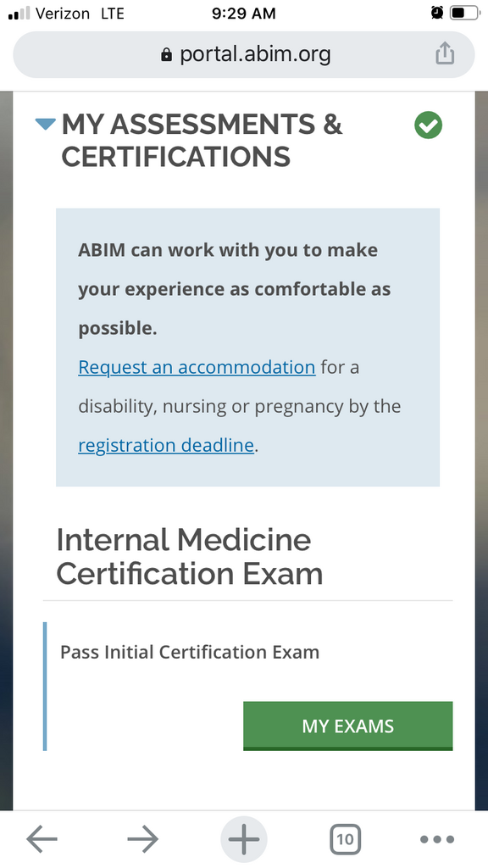488x868 pixels.
Task: Open a new tab with plus icon
Action: 244,839
